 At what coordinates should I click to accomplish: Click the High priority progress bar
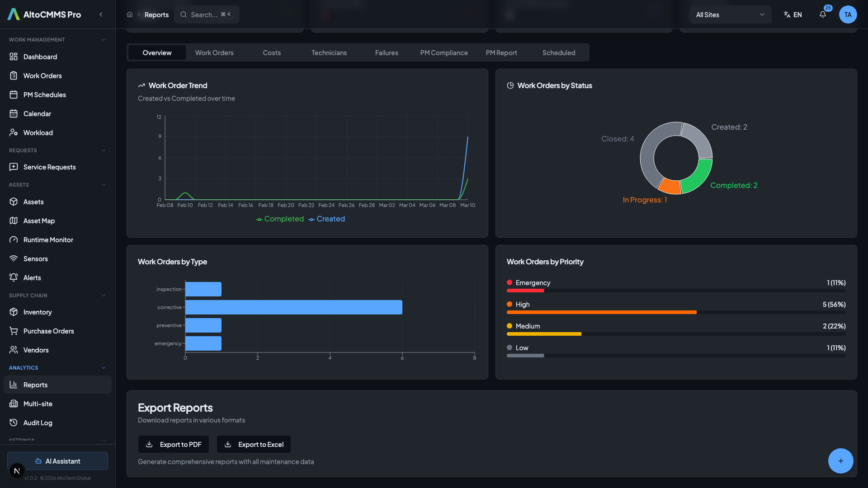coord(601,312)
